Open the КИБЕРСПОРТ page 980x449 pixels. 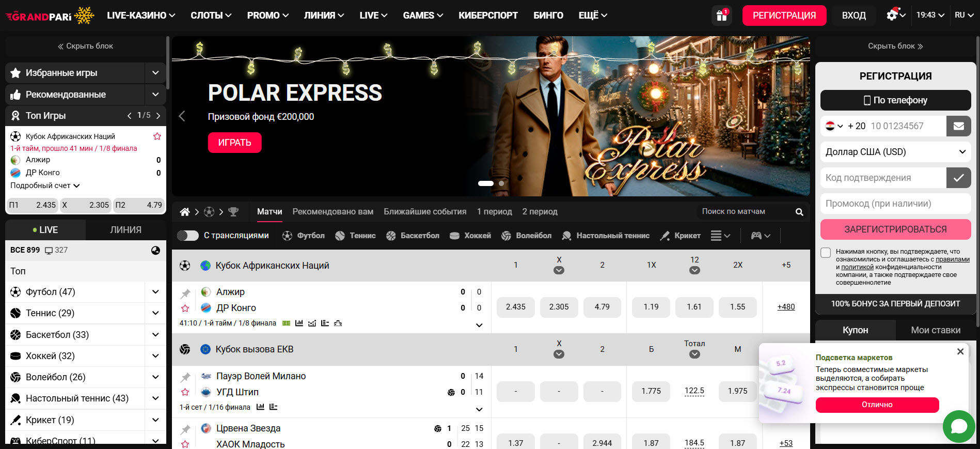[x=488, y=16]
